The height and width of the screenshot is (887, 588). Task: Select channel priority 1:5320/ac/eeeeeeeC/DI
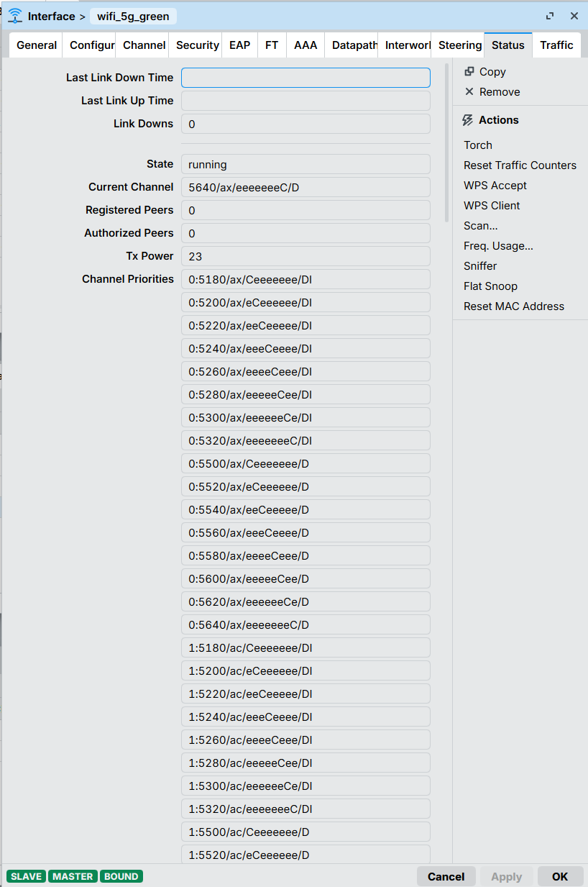pos(306,809)
